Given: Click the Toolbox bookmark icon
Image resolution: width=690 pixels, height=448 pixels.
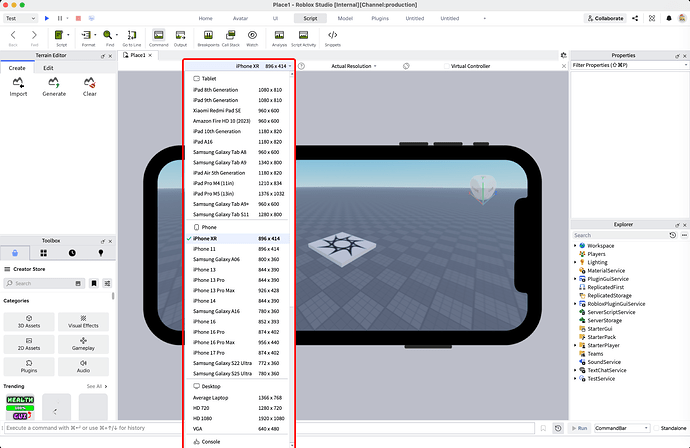Looking at the screenshot, I should pyautogui.click(x=94, y=283).
